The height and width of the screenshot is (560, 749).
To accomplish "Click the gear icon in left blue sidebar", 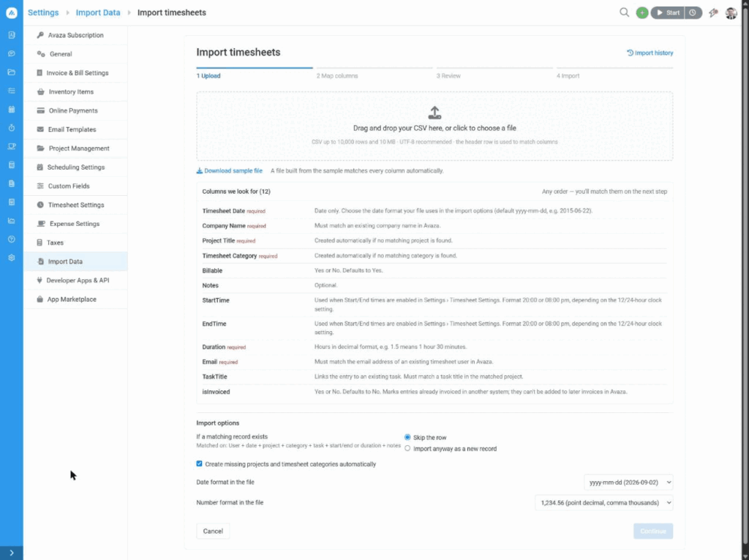I will point(12,258).
